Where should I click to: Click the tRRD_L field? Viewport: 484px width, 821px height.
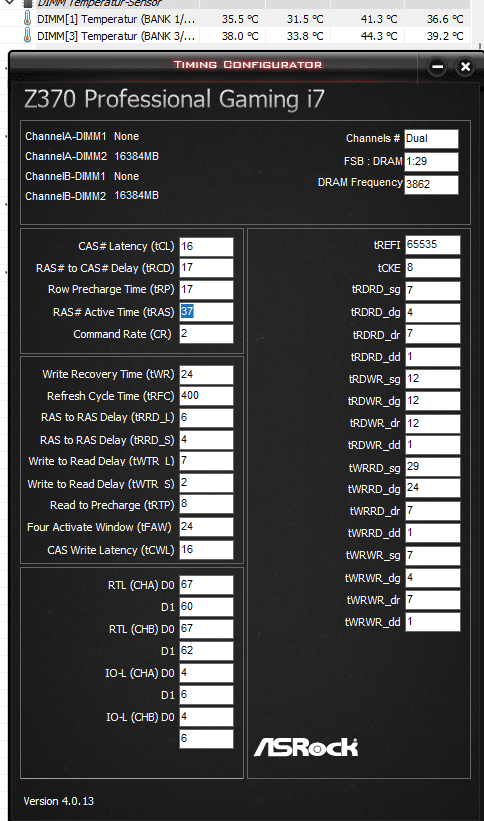(206, 418)
